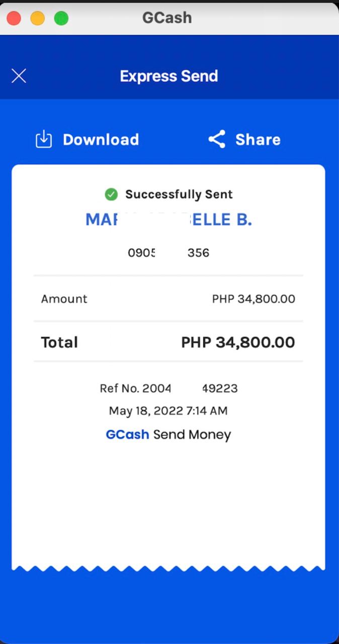This screenshot has height=644, width=339.
Task: Click the May 18, 2022 7:14 AM timestamp
Action: (168, 411)
